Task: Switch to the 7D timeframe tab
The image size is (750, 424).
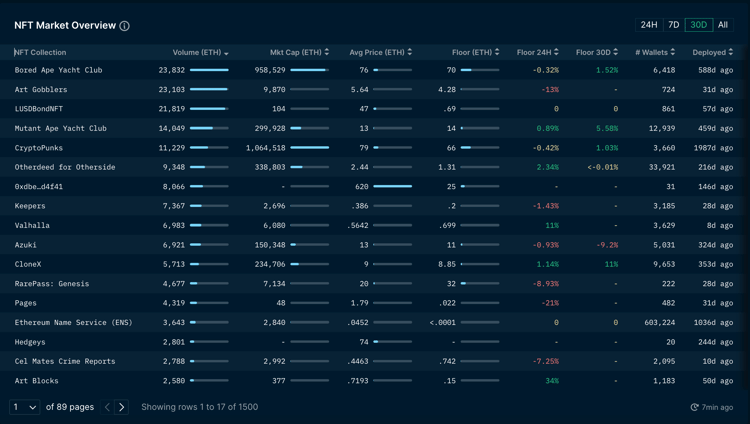Action: coord(674,25)
